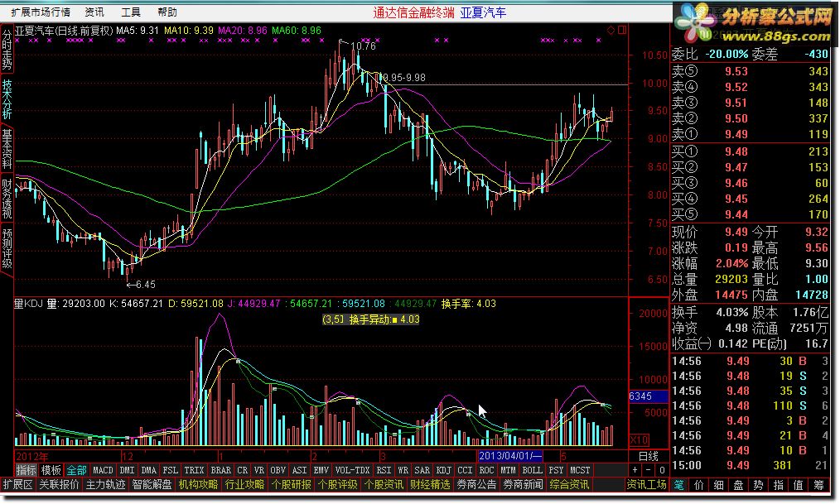Open the 券商新闻 bottom tab
Image resolution: width=840 pixels, height=504 pixels.
[523, 485]
